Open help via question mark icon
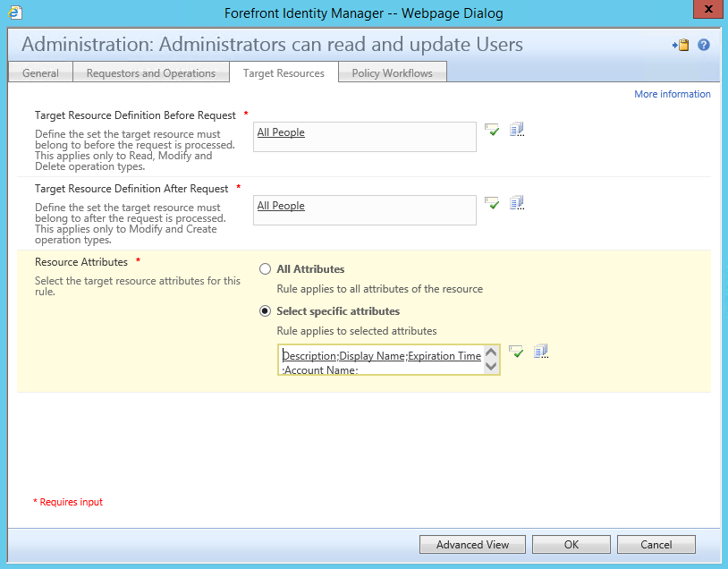Screen dimensions: 728x569 coord(703,45)
